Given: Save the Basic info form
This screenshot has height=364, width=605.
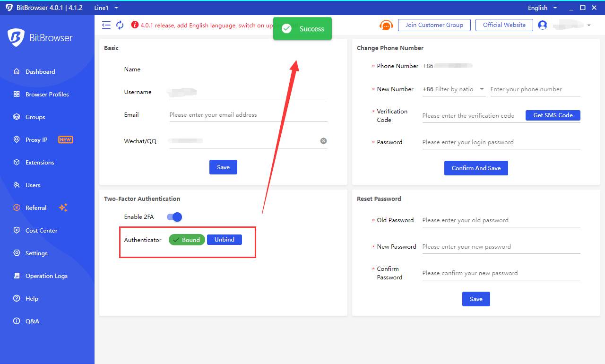Looking at the screenshot, I should click(223, 167).
